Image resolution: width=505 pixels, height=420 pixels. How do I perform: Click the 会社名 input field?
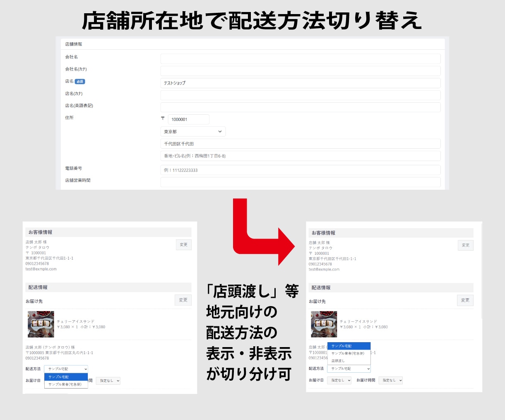coord(301,58)
